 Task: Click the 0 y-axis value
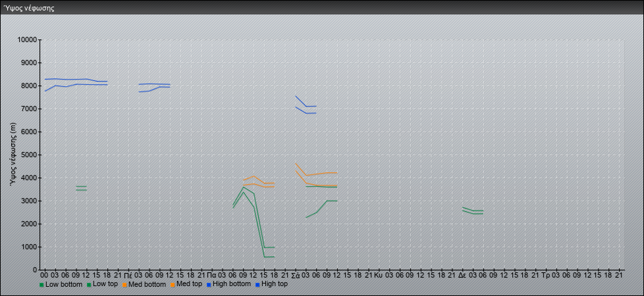coord(36,270)
